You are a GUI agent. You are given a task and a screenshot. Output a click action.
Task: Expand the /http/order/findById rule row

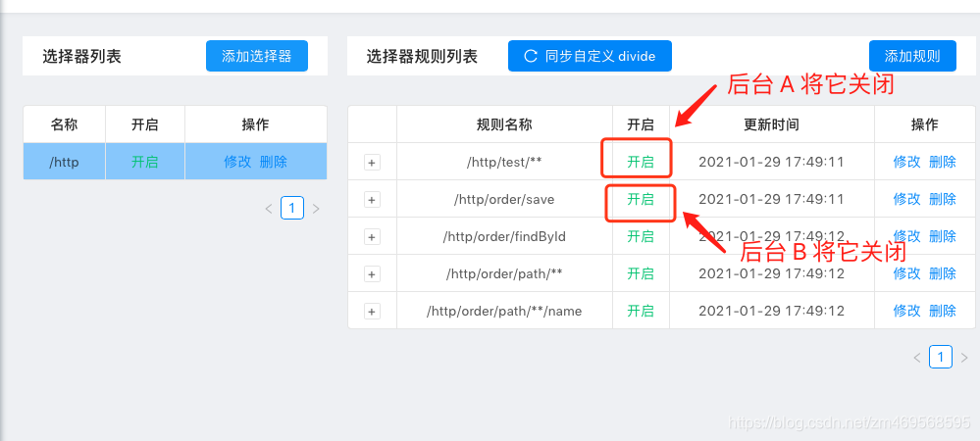[x=372, y=237]
